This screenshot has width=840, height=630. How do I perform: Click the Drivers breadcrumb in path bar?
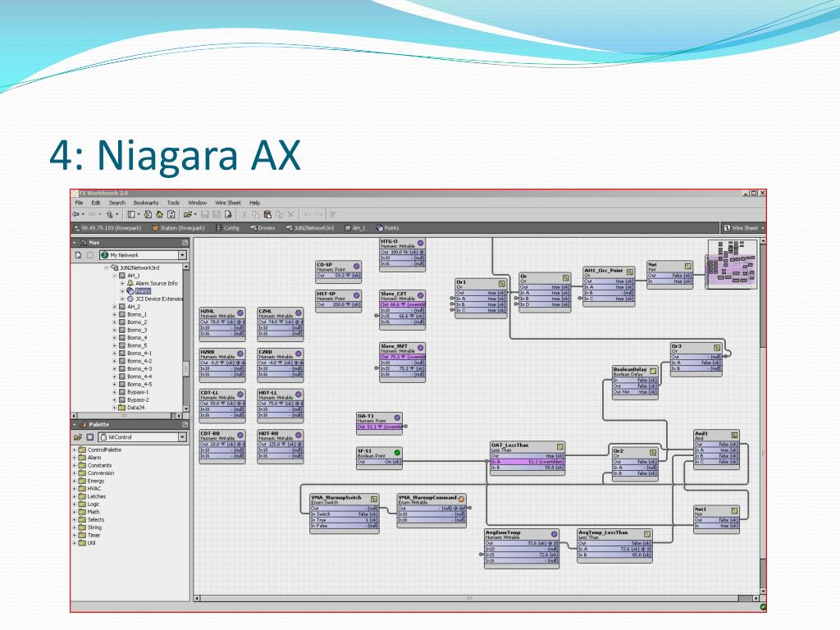coord(262,228)
